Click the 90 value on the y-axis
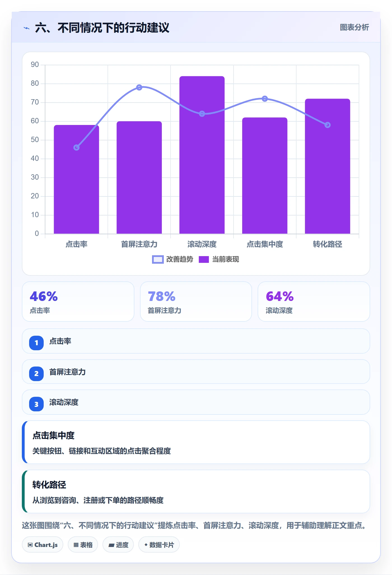This screenshot has width=392, height=575. [x=35, y=65]
